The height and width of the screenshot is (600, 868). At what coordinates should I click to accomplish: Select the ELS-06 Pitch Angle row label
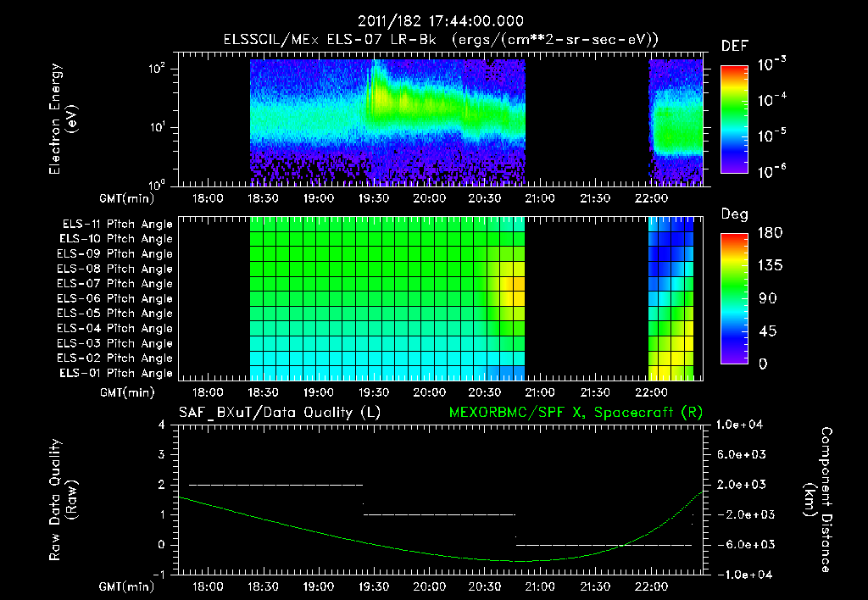(x=115, y=299)
